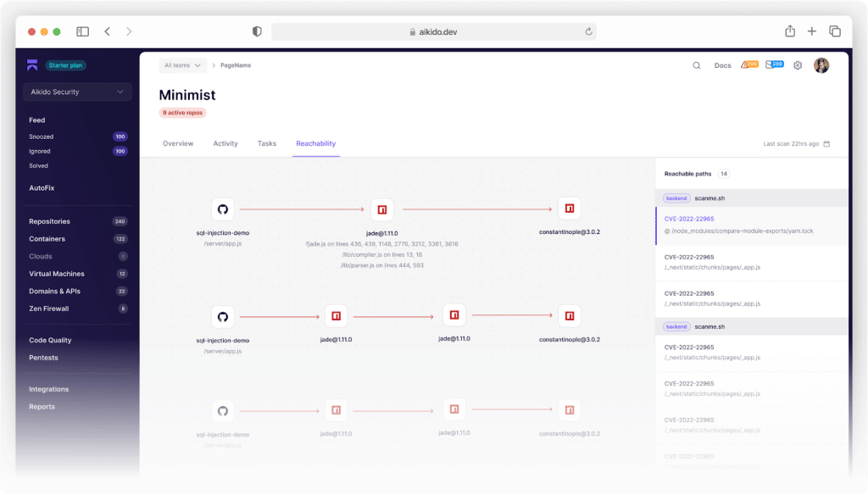Screen dimensions: 868x495
Task: Click the user profile avatar
Action: [x=821, y=65]
